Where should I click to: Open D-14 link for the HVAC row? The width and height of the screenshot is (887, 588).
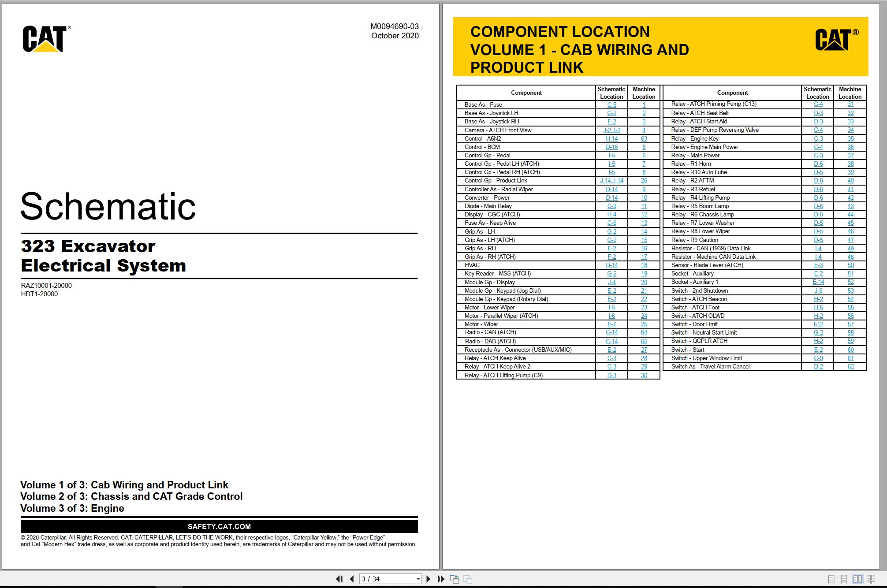(611, 265)
